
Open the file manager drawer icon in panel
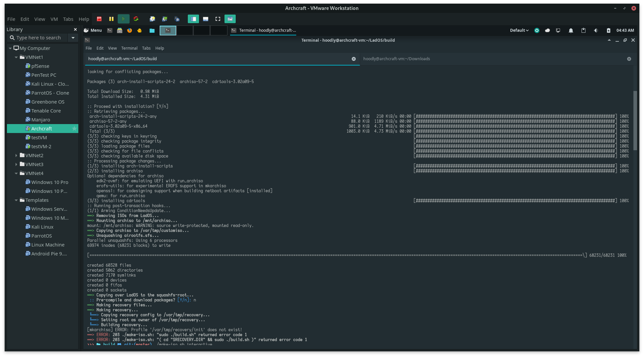tap(120, 30)
